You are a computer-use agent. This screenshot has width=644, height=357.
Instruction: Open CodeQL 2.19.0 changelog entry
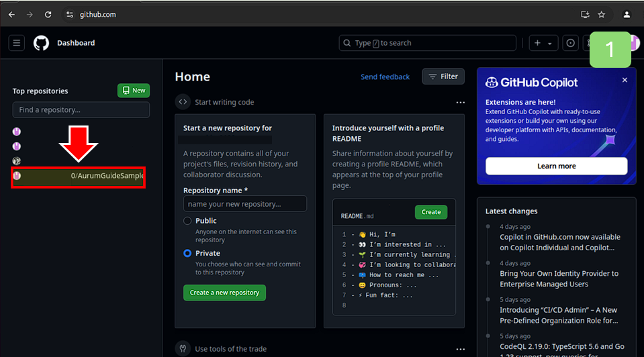tap(562, 350)
